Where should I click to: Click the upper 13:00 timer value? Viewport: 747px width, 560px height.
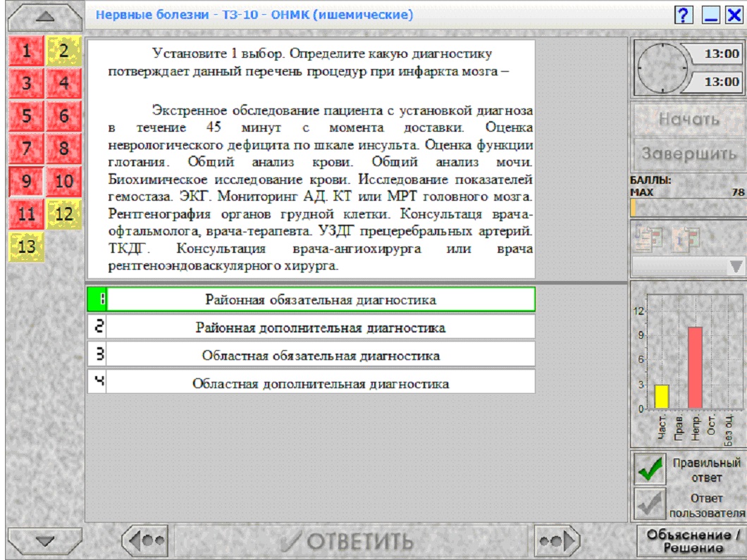(x=722, y=54)
